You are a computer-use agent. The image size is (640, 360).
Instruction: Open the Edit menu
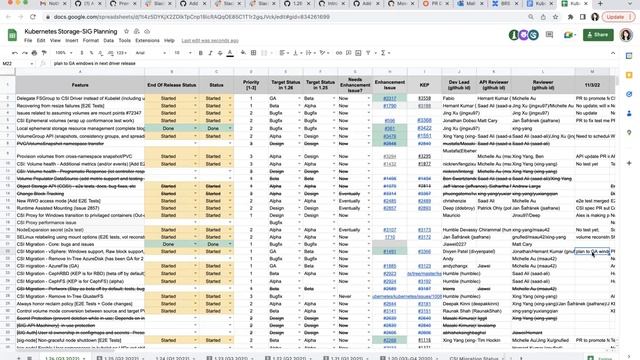click(41, 41)
